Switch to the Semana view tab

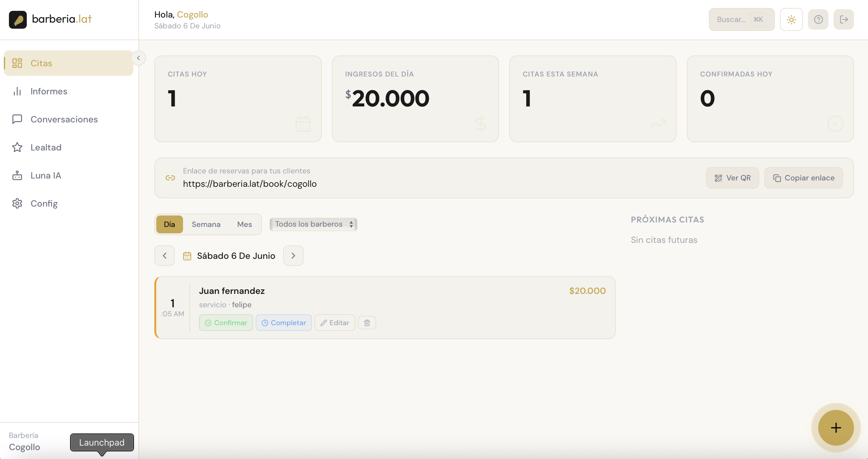pos(206,224)
